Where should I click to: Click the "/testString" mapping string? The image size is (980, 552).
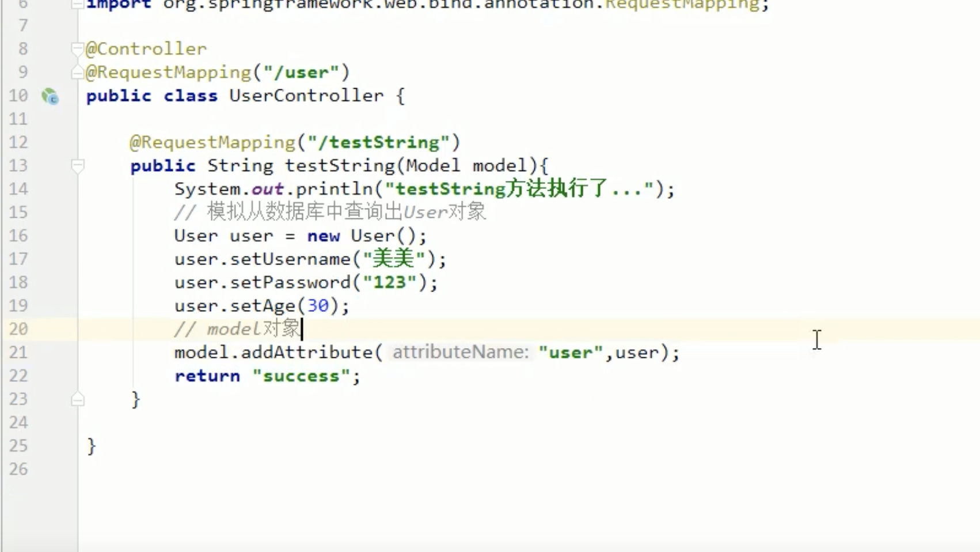378,142
